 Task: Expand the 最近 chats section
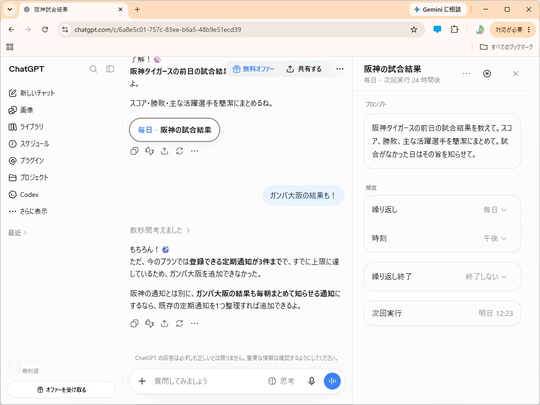pos(17,233)
